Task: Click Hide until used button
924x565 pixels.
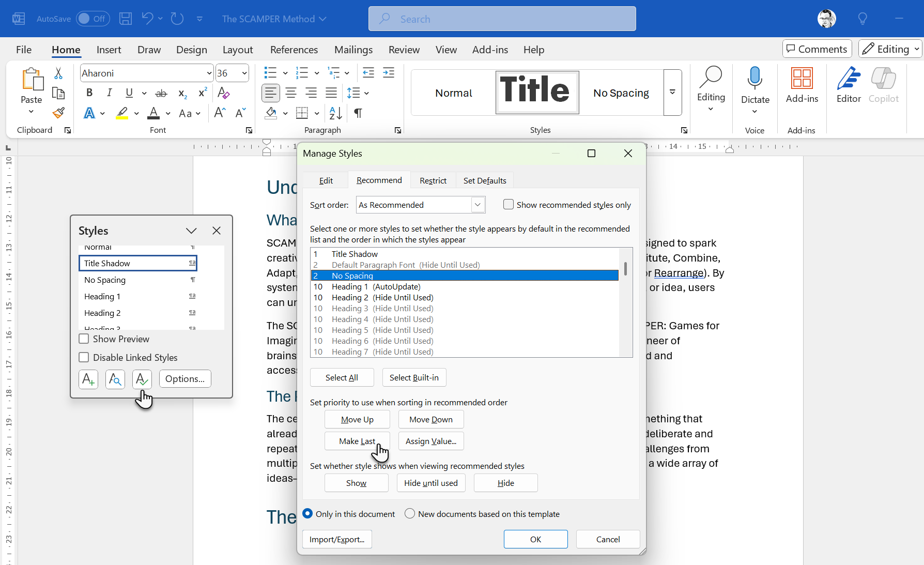Action: click(x=431, y=483)
